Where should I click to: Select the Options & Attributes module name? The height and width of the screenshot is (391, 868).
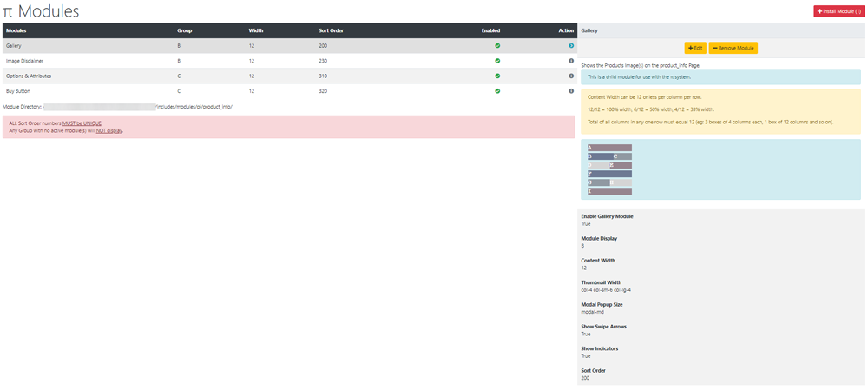click(x=29, y=76)
